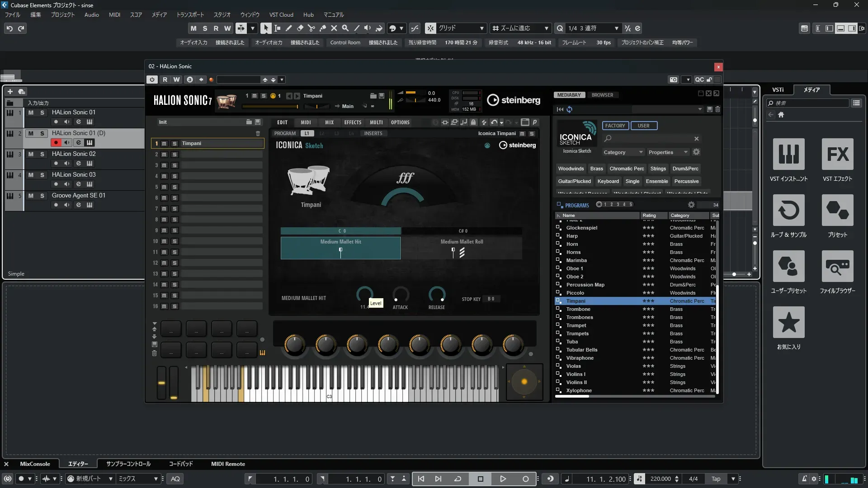The width and height of the screenshot is (868, 488).
Task: Open the quantize preset 1/4 triplet dropdown
Action: coord(616,28)
